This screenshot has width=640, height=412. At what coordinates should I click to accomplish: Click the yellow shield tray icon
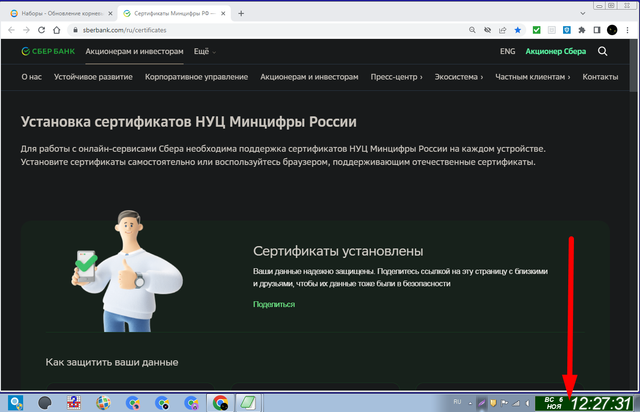(x=493, y=403)
